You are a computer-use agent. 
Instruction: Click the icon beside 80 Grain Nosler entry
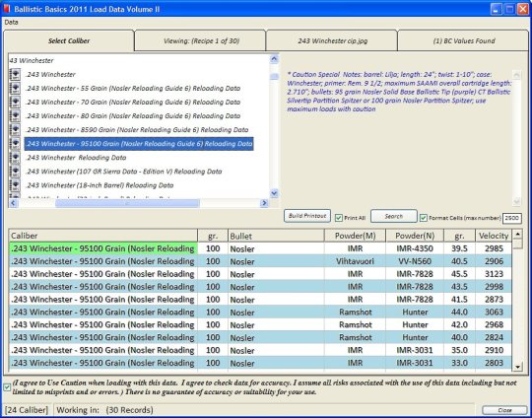point(15,116)
